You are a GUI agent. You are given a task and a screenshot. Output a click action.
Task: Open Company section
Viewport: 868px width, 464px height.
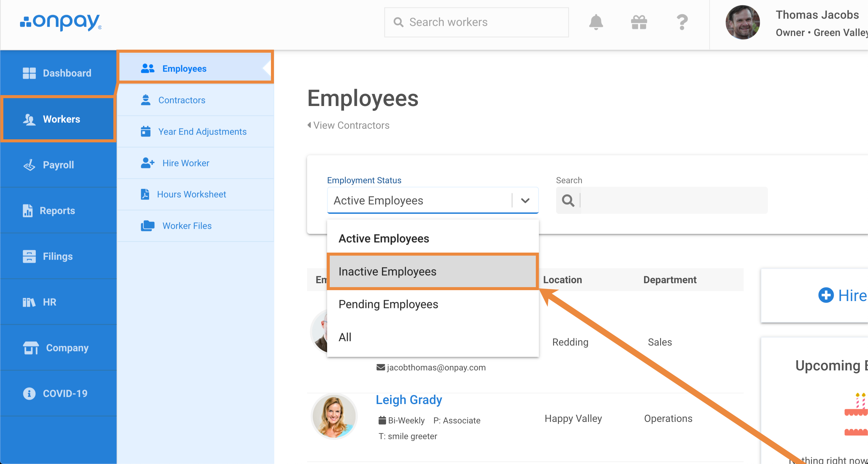point(58,348)
